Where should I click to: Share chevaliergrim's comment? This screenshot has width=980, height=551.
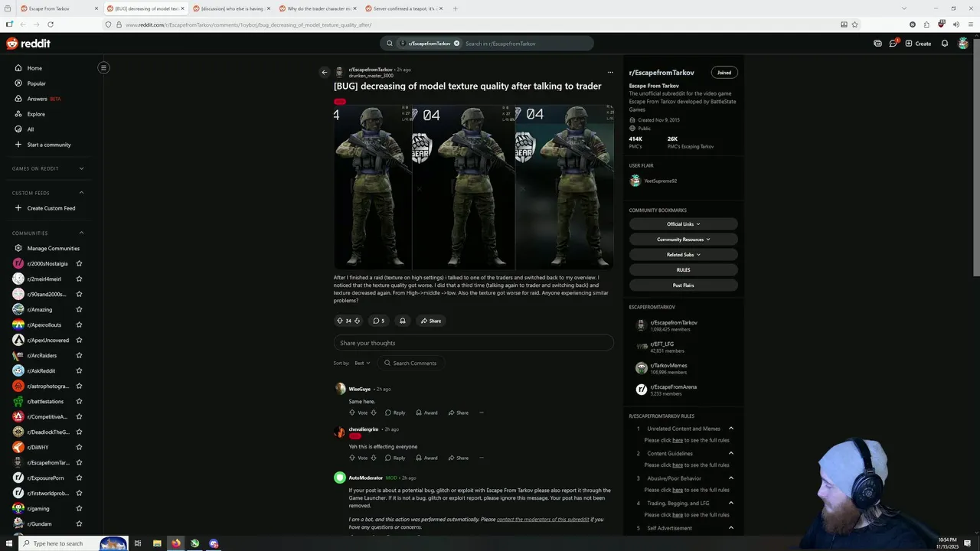[459, 458]
